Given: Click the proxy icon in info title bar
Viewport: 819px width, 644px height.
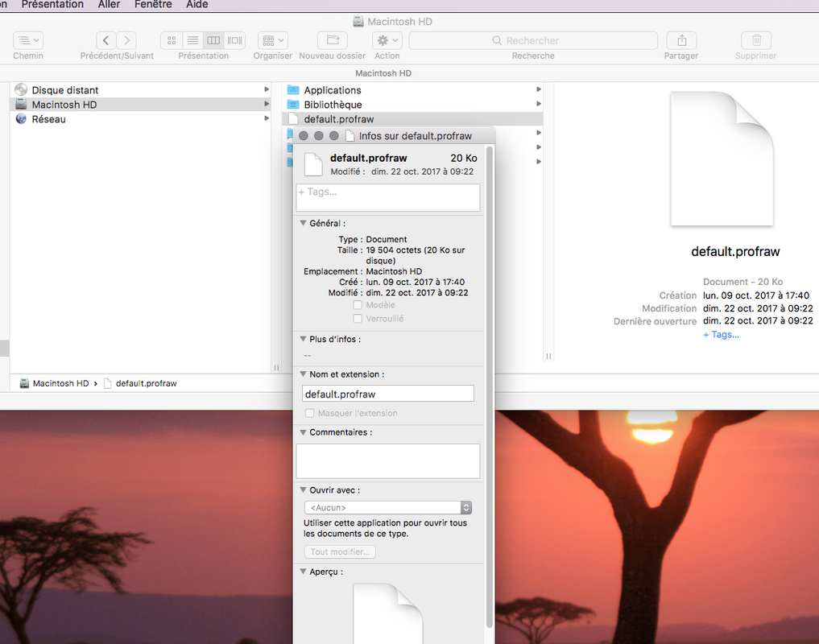Looking at the screenshot, I should 350,136.
